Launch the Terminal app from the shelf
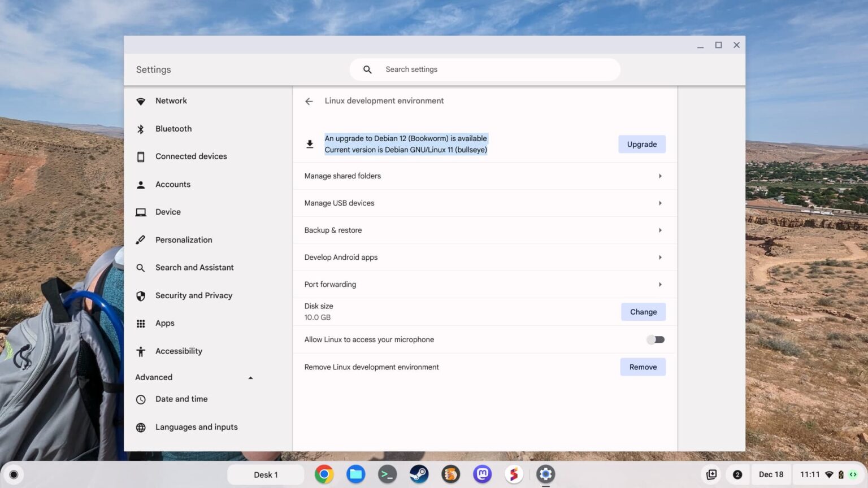Viewport: 868px width, 488px height. tap(387, 474)
